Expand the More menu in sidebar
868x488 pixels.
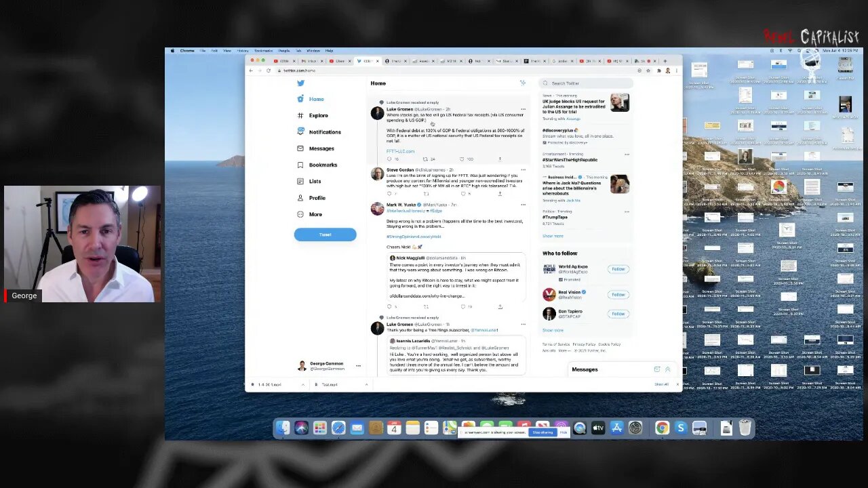tap(310, 214)
